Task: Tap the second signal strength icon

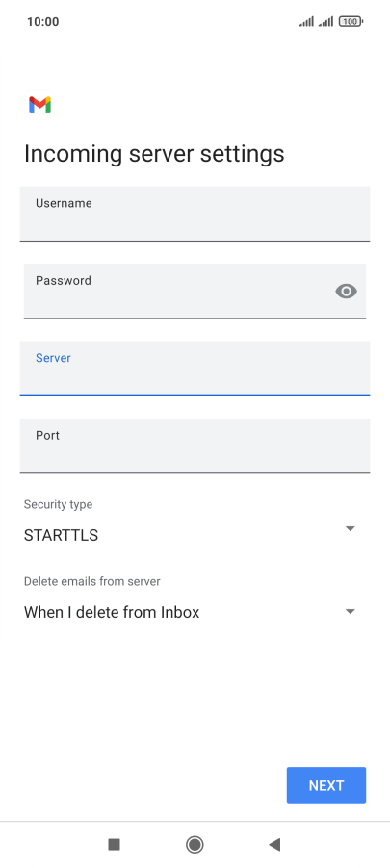Action: tap(325, 21)
